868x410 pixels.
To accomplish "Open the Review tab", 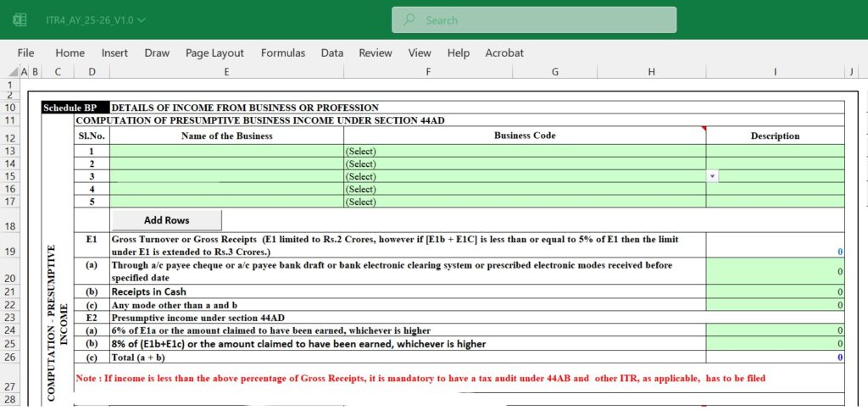I will pyautogui.click(x=375, y=53).
